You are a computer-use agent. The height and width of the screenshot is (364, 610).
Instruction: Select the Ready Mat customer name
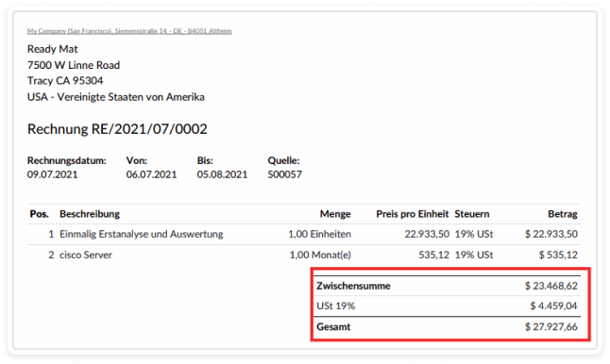click(53, 49)
